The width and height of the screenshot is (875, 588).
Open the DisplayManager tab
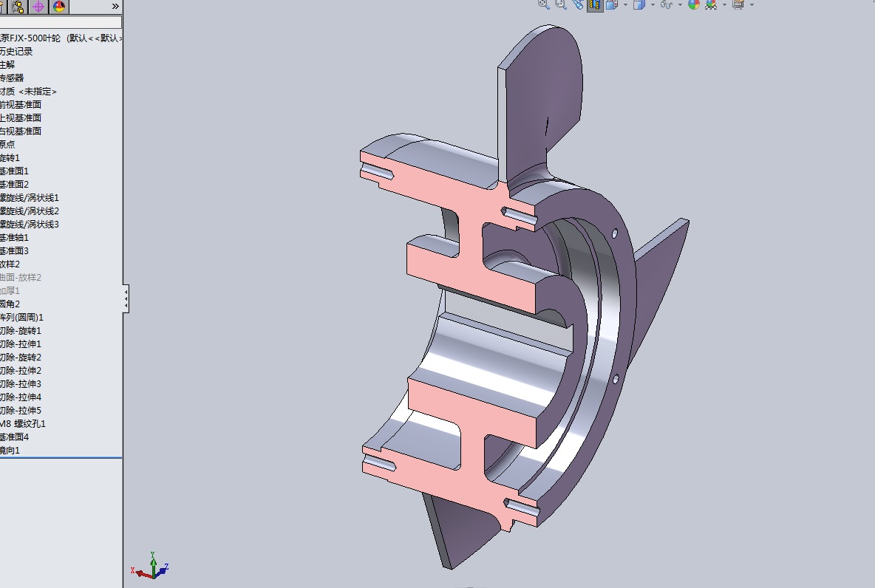[58, 7]
